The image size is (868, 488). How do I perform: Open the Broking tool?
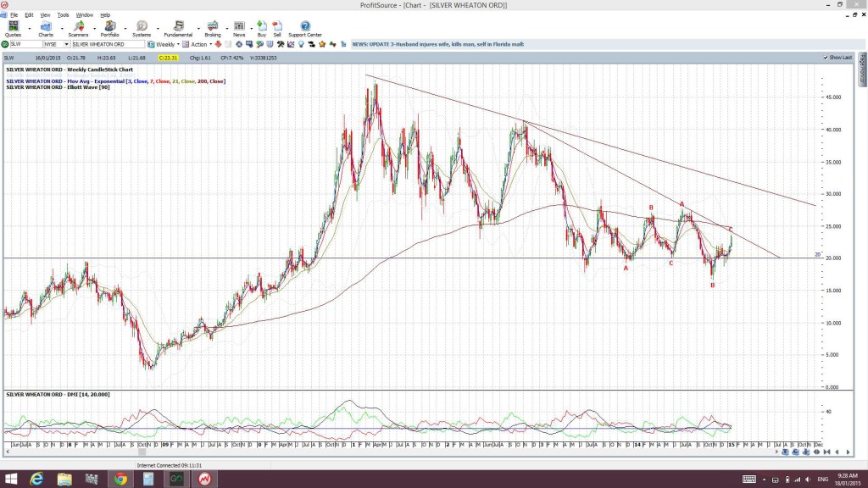[213, 29]
